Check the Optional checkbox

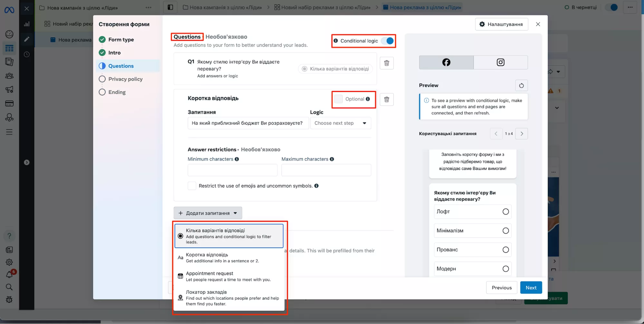click(338, 99)
